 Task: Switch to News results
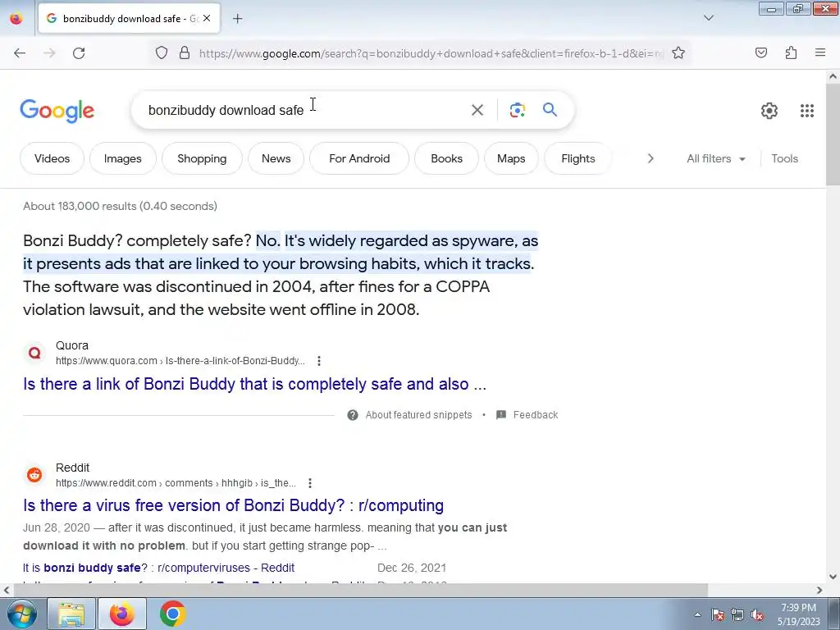(x=276, y=158)
